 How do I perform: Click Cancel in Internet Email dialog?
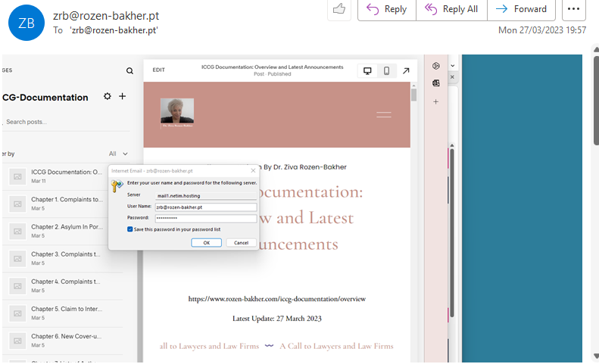pos(241,243)
